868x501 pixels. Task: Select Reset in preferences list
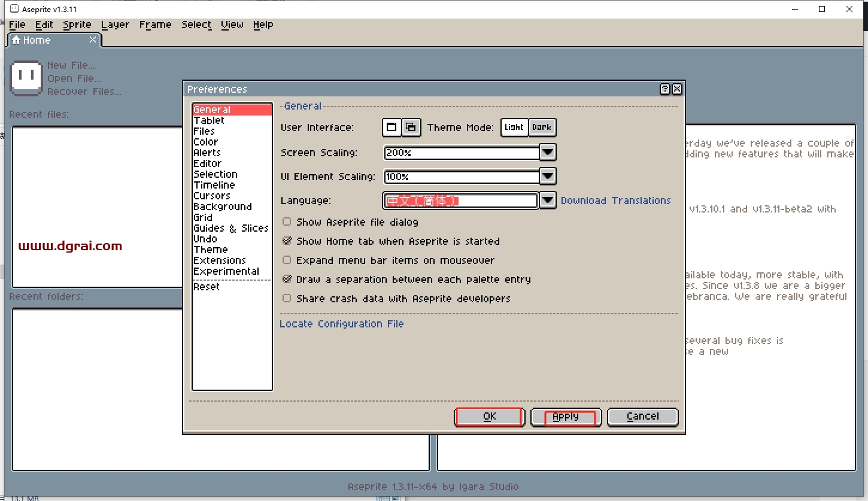click(232, 287)
